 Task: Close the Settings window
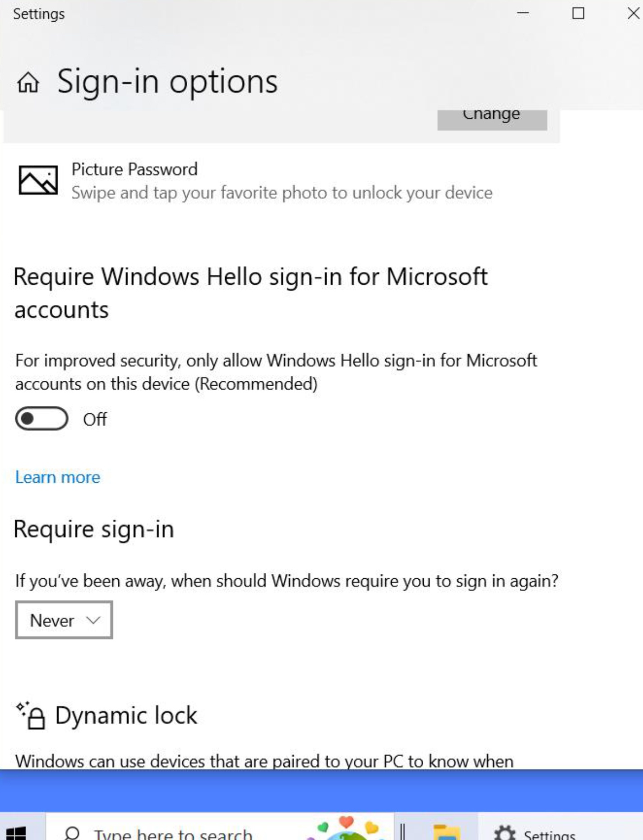(633, 14)
